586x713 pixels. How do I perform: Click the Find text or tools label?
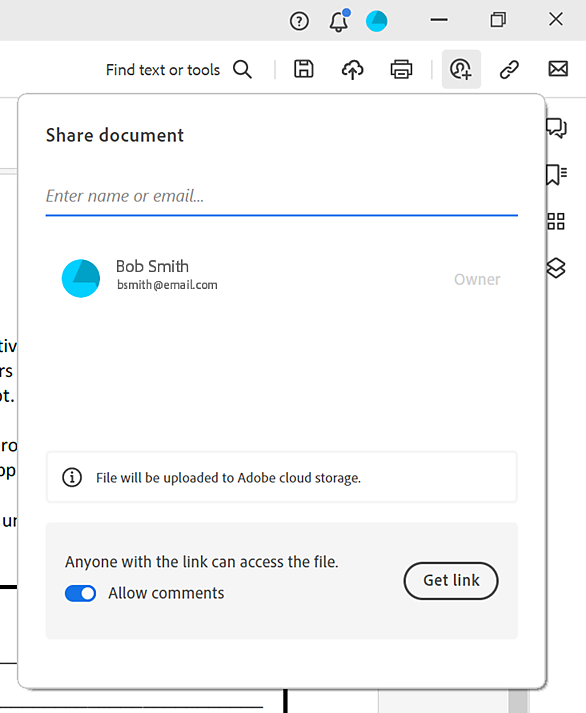point(163,70)
